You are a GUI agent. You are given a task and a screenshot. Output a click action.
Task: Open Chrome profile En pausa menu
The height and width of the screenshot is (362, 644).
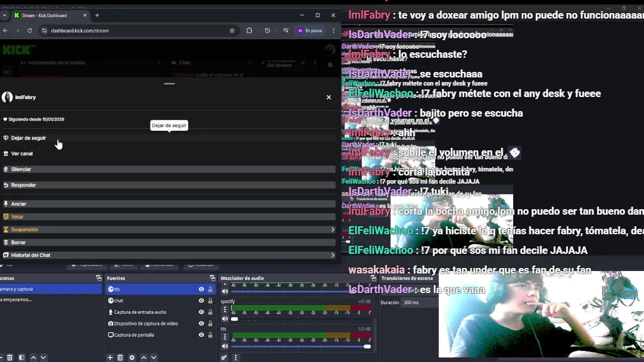click(x=309, y=31)
